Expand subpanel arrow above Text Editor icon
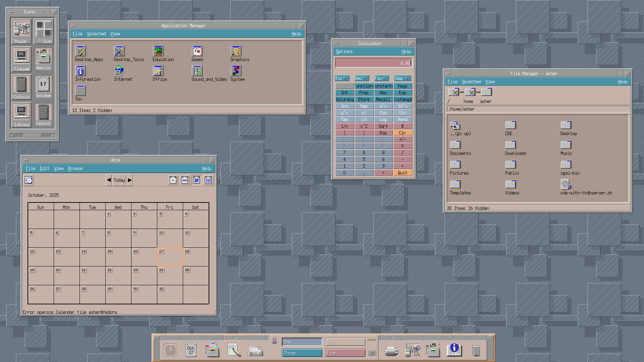The height and width of the screenshot is (362, 644). (234, 338)
